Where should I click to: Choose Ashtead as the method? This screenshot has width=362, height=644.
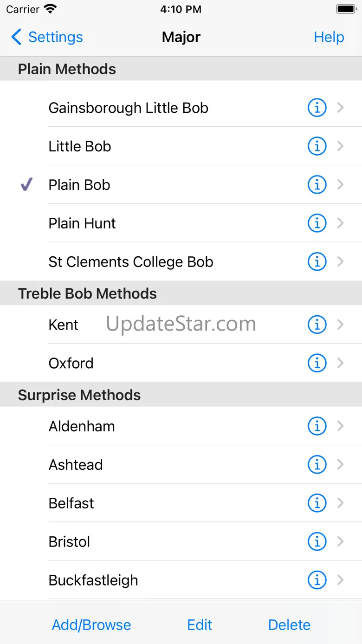[181, 465]
